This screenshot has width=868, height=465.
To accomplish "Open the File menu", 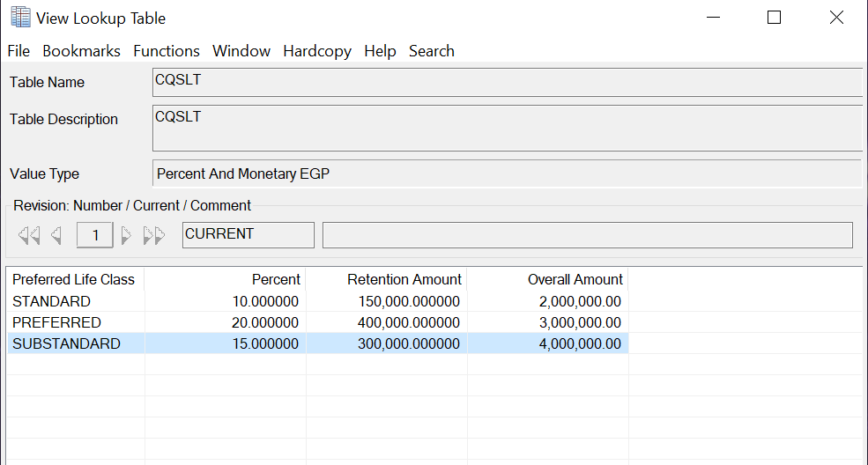I will (x=19, y=51).
